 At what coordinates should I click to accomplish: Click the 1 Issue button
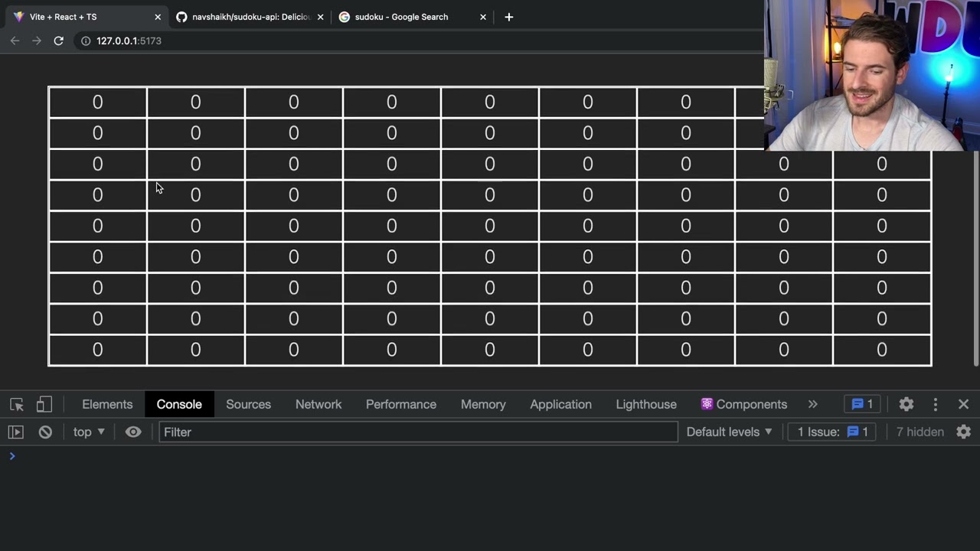pos(832,432)
